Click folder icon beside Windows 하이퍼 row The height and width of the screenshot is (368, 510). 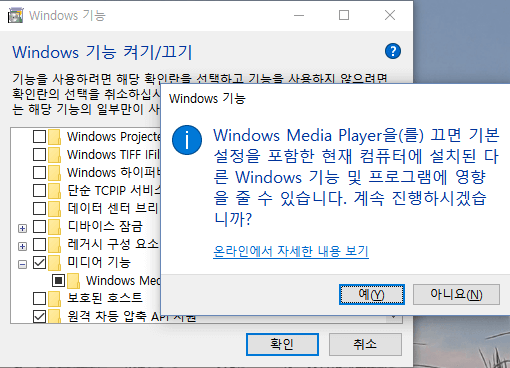(54, 173)
